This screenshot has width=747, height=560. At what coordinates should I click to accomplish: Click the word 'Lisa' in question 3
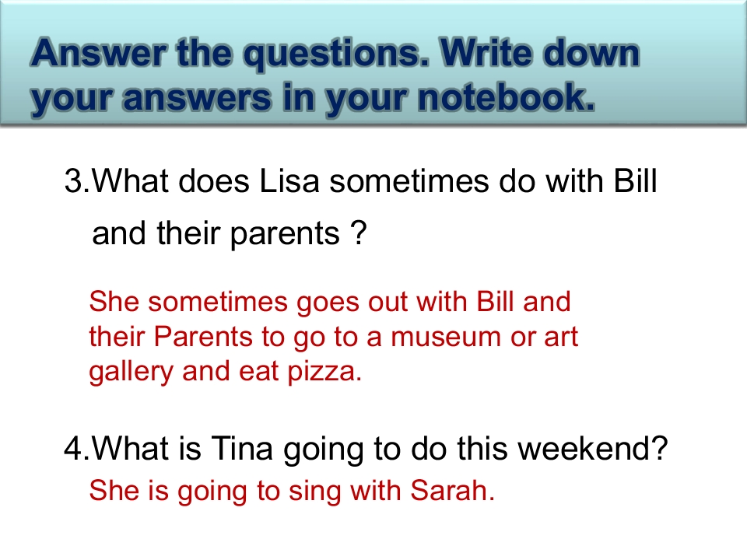[289, 181]
